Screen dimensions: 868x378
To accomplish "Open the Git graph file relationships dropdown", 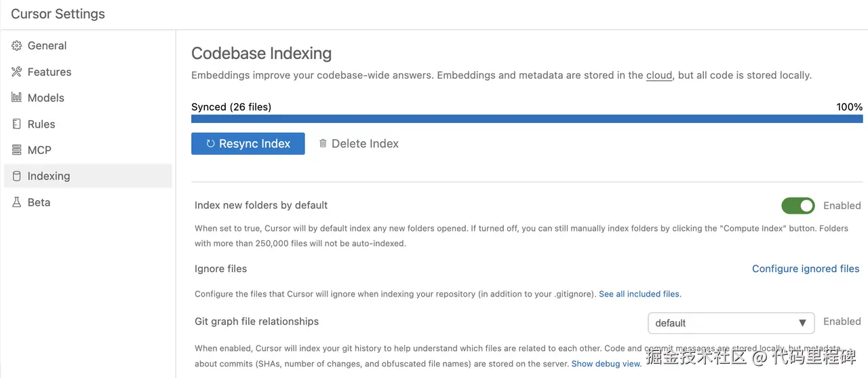I will 731,323.
